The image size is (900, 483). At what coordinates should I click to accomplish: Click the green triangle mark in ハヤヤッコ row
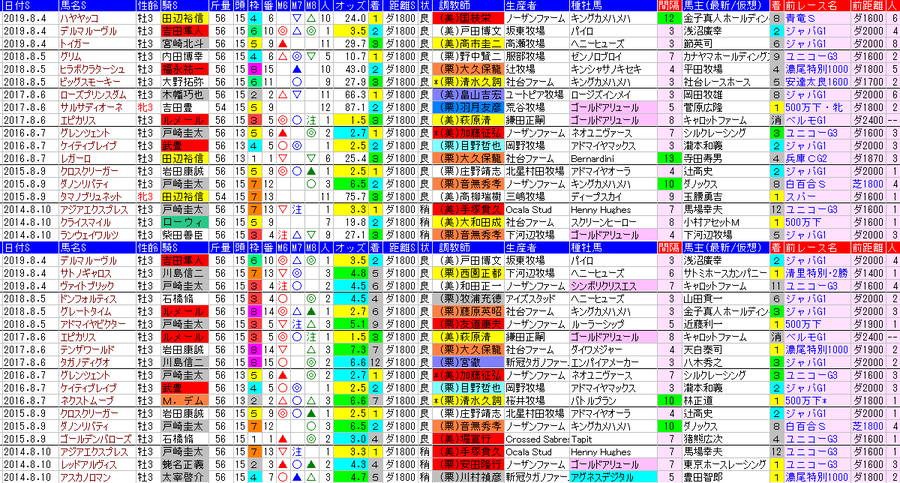click(x=311, y=18)
